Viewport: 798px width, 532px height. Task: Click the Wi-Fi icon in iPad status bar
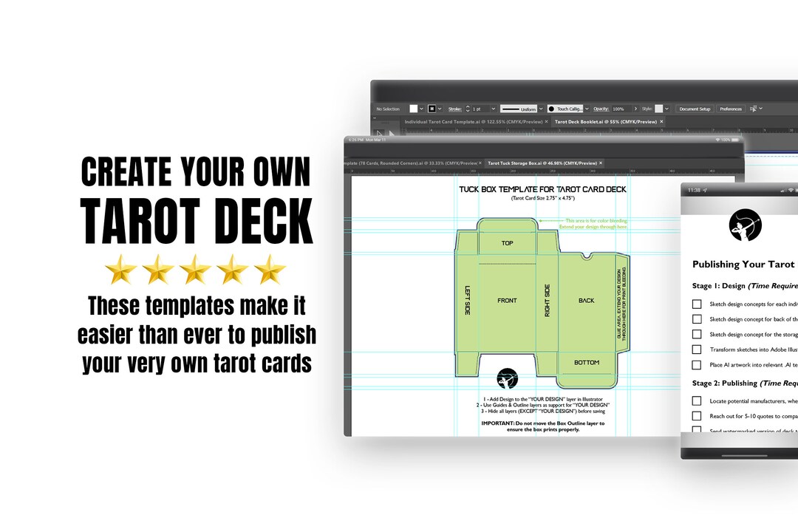717,140
